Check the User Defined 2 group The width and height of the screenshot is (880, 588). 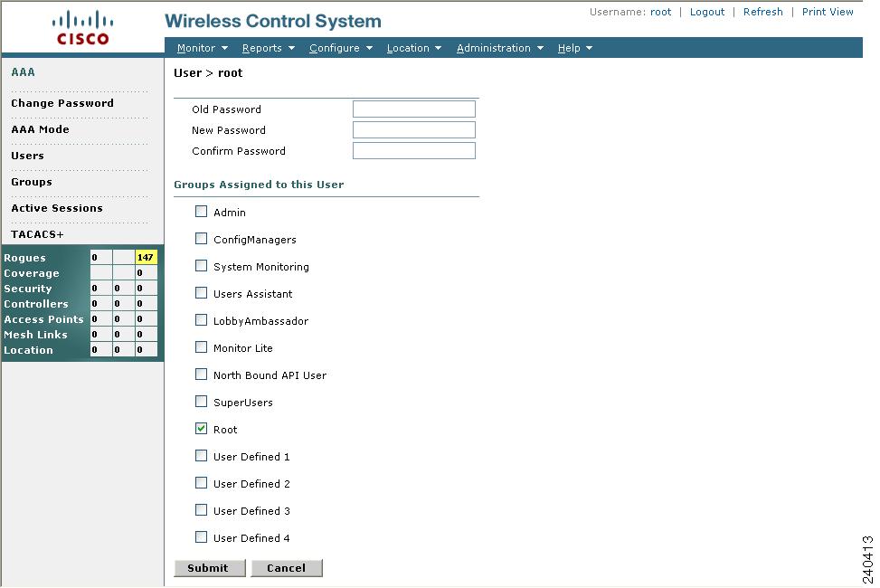[201, 482]
